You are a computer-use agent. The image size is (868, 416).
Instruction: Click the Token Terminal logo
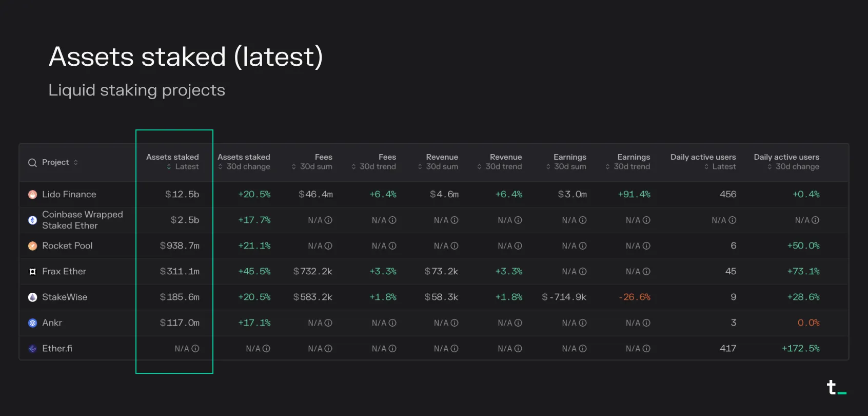[x=836, y=388]
